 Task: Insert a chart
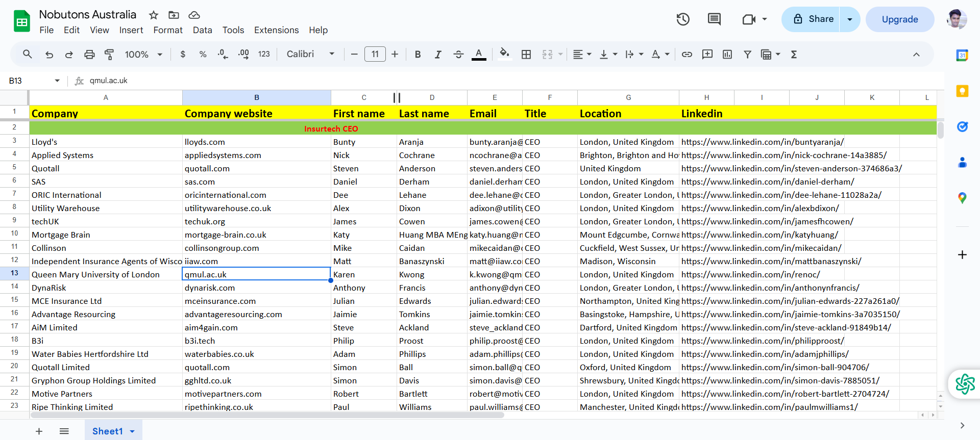click(x=727, y=55)
